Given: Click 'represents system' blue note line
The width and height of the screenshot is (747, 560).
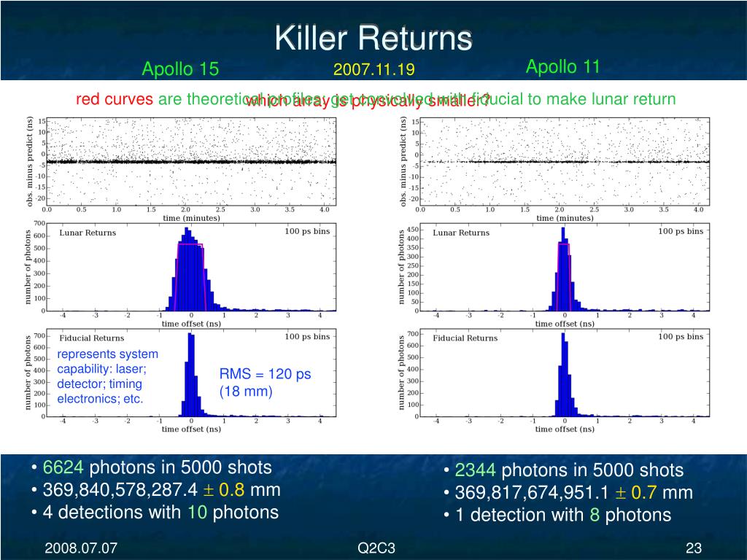Looking at the screenshot, I should point(108,354).
